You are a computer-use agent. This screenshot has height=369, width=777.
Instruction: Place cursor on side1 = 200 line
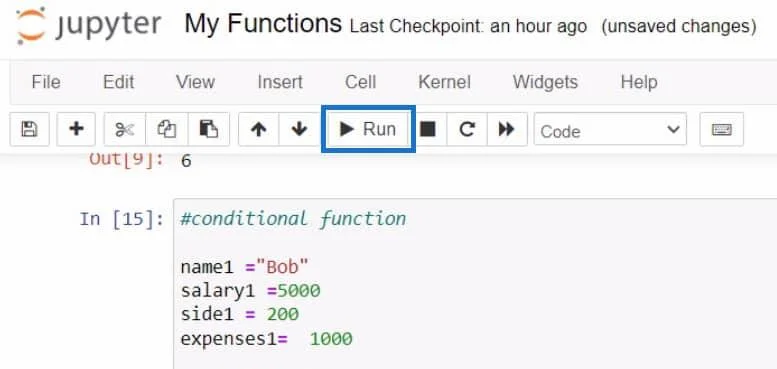239,314
